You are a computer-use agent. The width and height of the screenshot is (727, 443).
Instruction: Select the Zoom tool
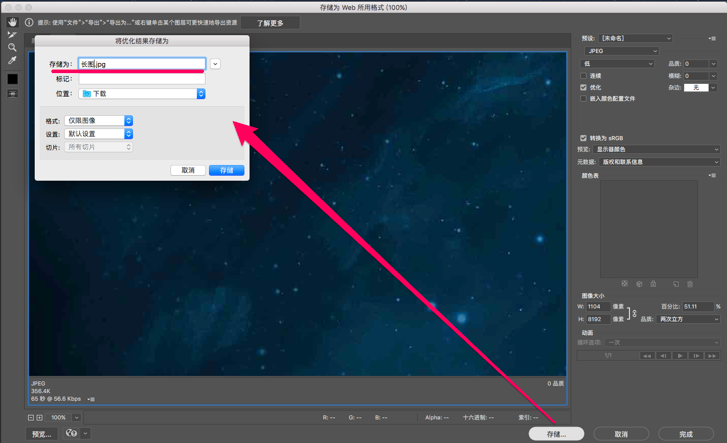(12, 48)
